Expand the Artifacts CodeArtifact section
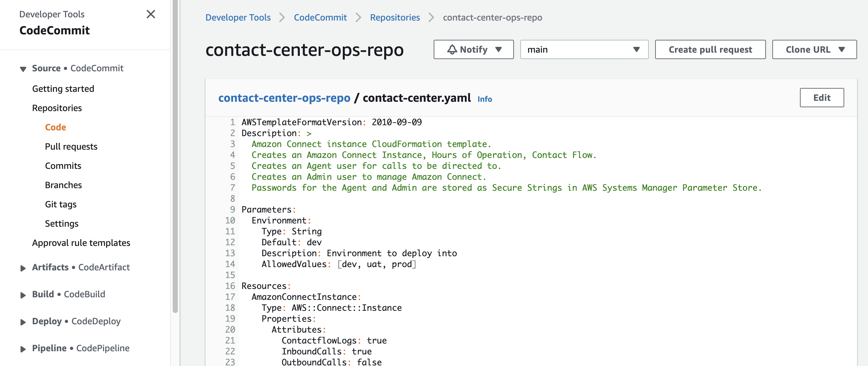868x366 pixels. tap(23, 268)
